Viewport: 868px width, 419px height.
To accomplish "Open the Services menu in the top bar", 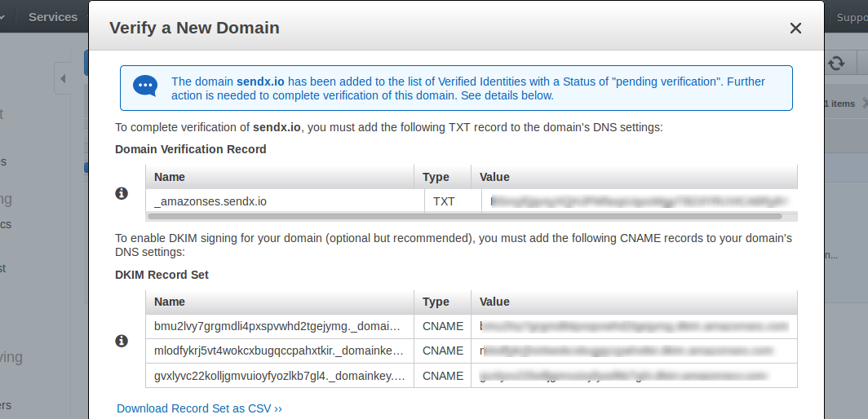I will [53, 17].
